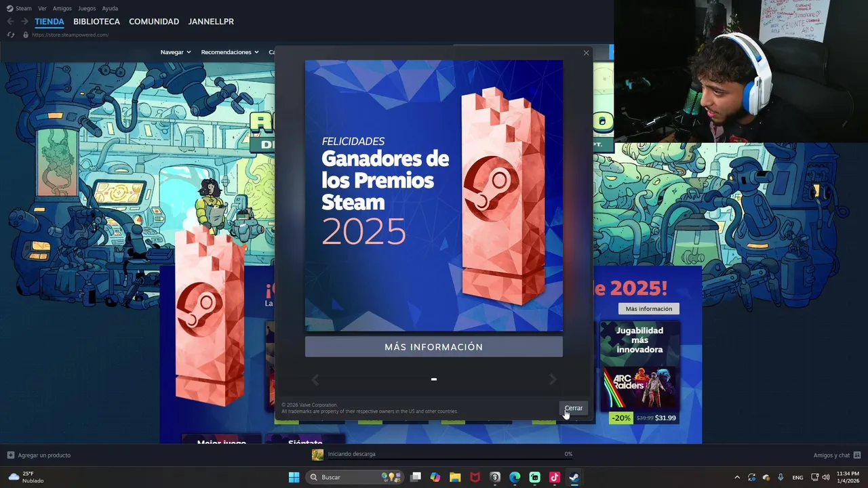This screenshot has width=868, height=488.
Task: Click the Iniciando descarga status text
Action: (352, 454)
